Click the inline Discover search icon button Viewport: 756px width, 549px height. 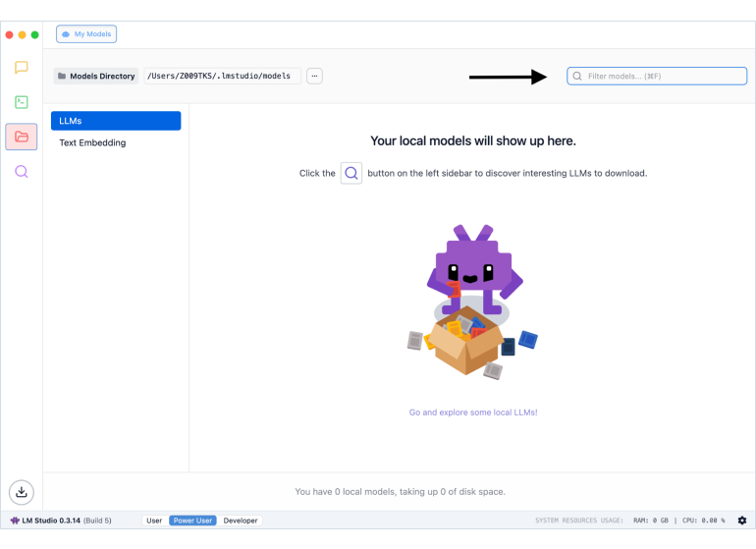(x=351, y=173)
